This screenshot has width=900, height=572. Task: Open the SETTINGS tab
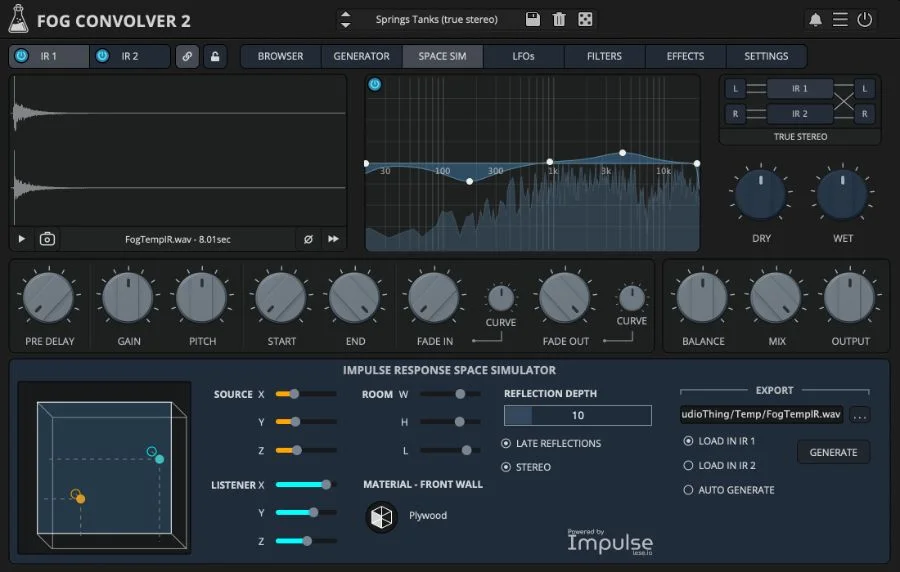click(766, 56)
